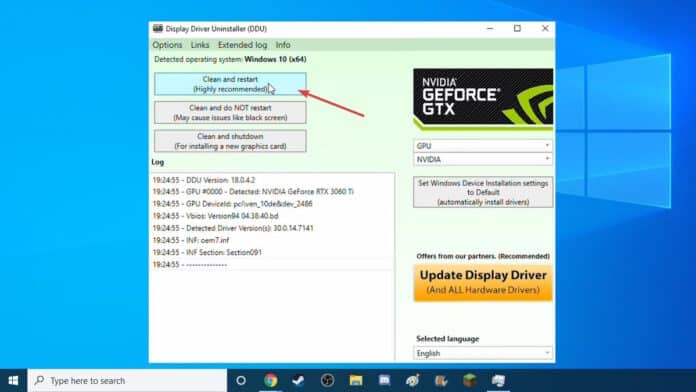Maximize the DDU window
Image resolution: width=696 pixels, height=392 pixels.
click(517, 28)
